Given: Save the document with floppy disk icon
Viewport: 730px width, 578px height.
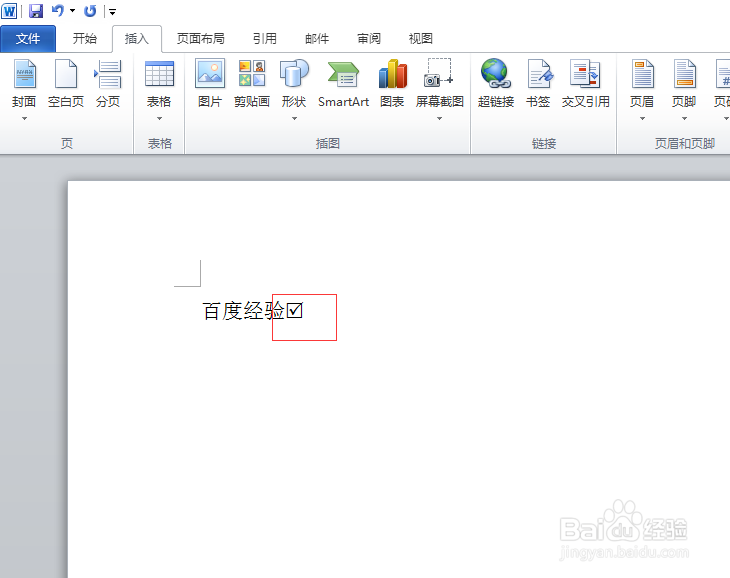Looking at the screenshot, I should (x=35, y=10).
